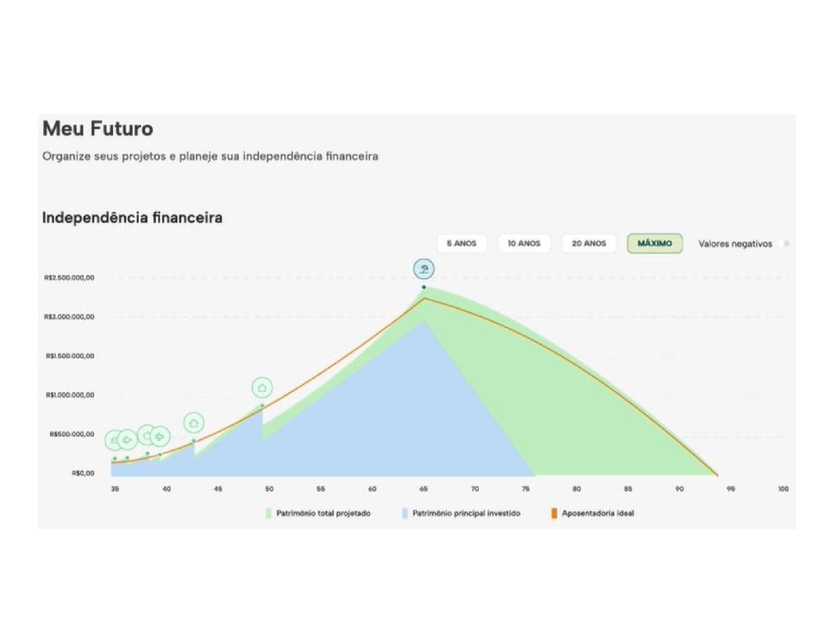Image resolution: width=834 pixels, height=644 pixels.
Task: Click the beach umbrella retirement icon
Action: point(424,269)
